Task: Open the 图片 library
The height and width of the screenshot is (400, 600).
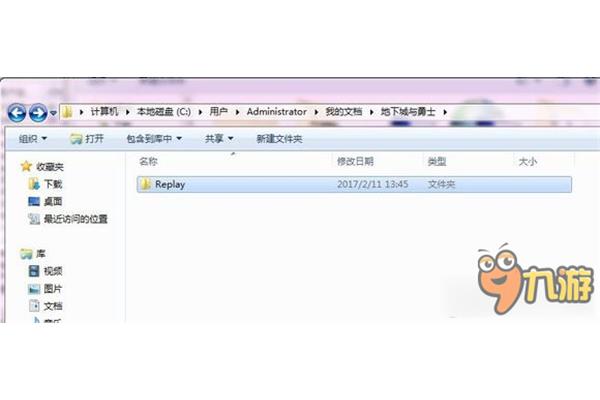Action: pos(53,289)
